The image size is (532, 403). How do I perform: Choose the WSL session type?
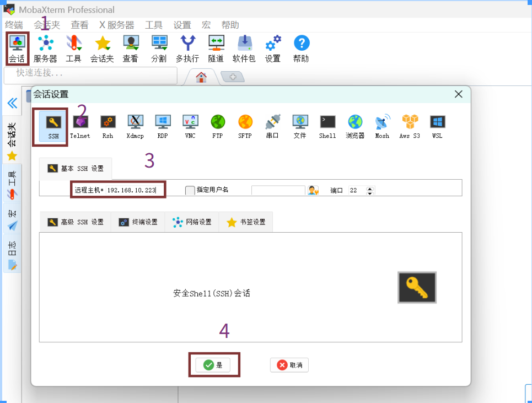tap(437, 126)
